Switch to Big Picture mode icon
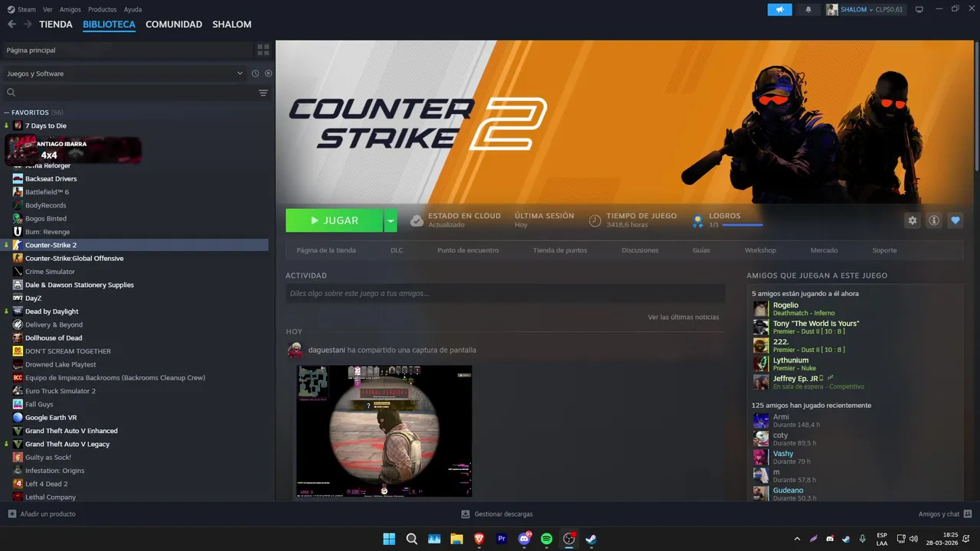This screenshot has width=980, height=551. point(920,9)
